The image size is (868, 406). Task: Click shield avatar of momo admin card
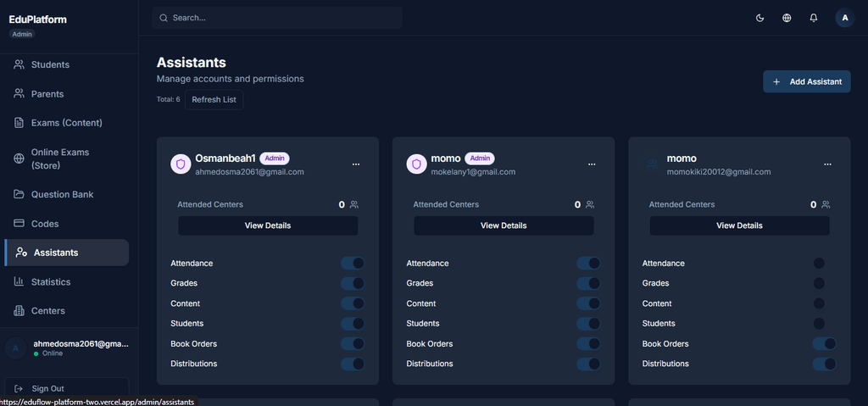pos(416,164)
